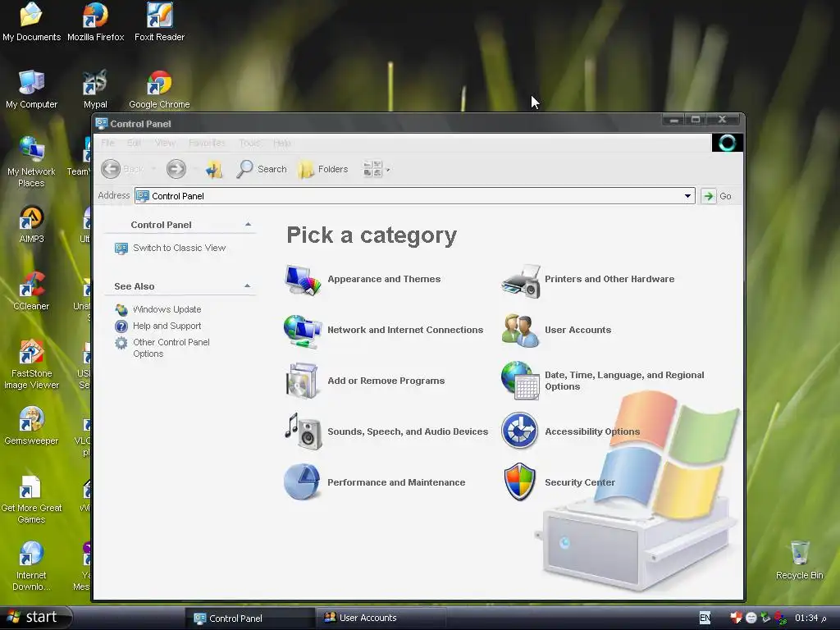Viewport: 840px width, 630px height.
Task: Open the Search toolbar button
Action: 262,169
